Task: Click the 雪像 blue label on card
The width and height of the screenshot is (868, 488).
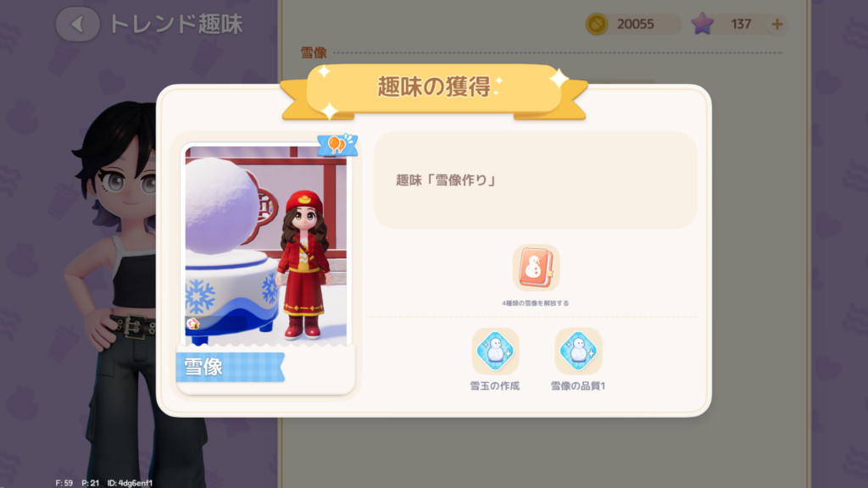Action: [231, 367]
